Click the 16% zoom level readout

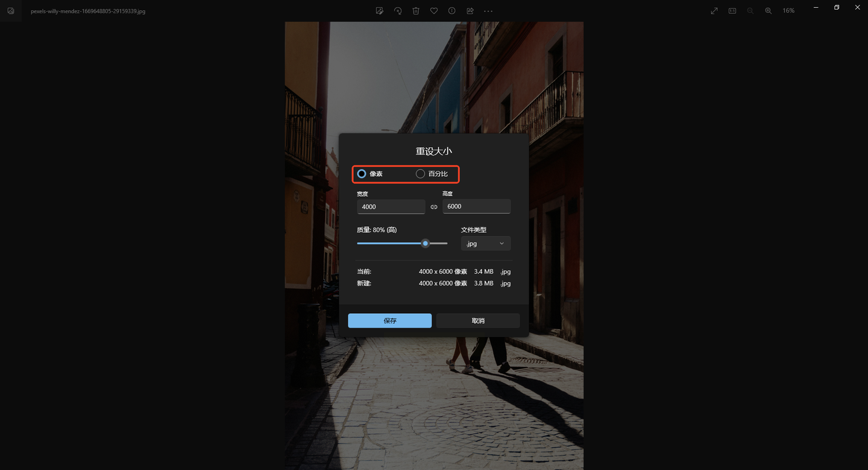(x=788, y=11)
